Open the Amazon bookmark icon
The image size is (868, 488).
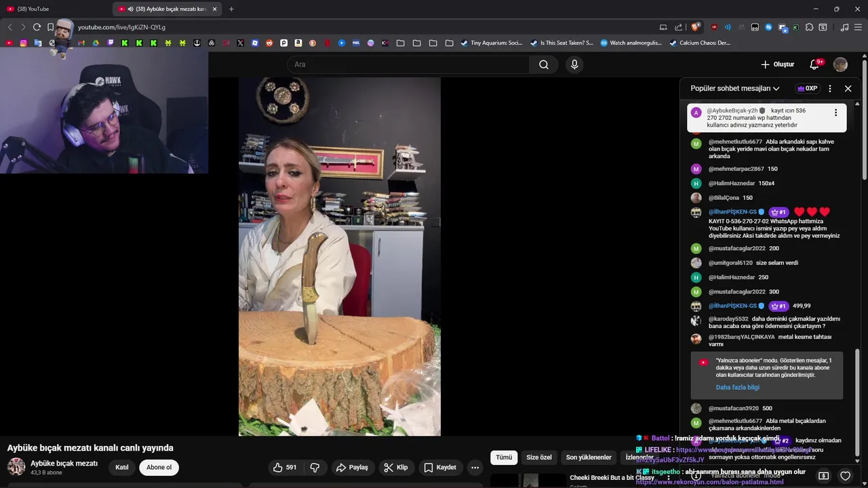pyautogui.click(x=298, y=43)
